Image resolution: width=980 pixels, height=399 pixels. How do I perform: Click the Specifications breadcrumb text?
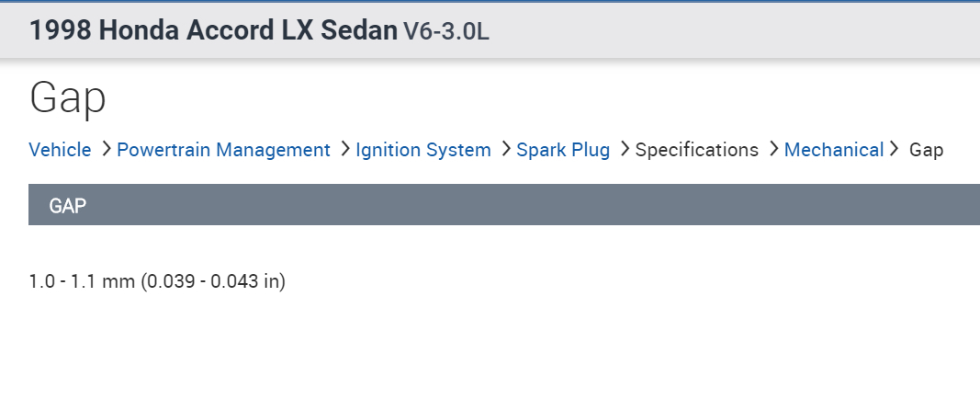coord(696,150)
